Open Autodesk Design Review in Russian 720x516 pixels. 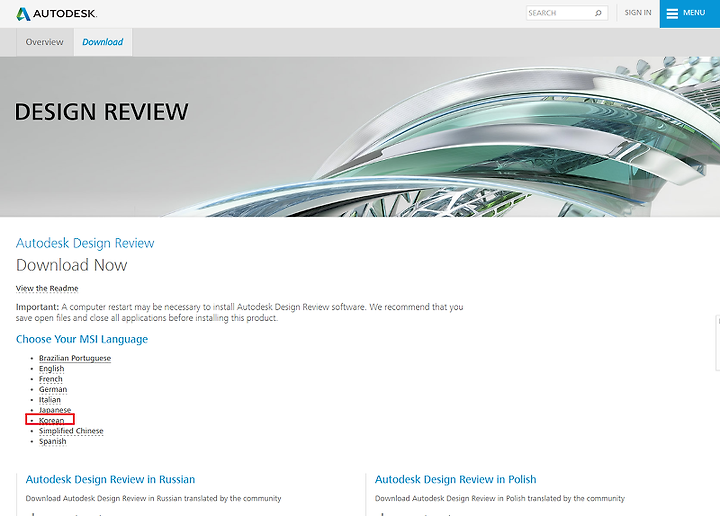click(x=110, y=479)
